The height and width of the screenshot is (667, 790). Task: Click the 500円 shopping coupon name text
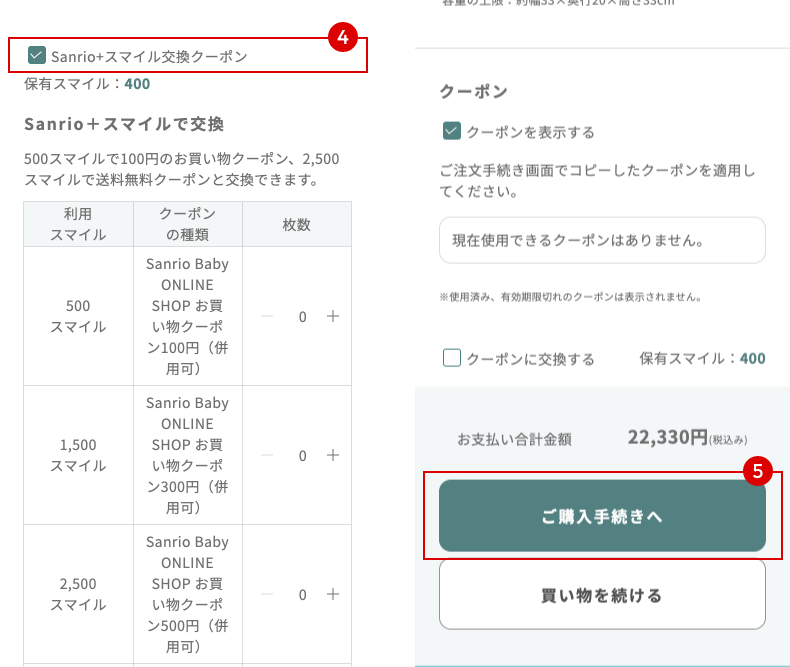[x=187, y=594]
